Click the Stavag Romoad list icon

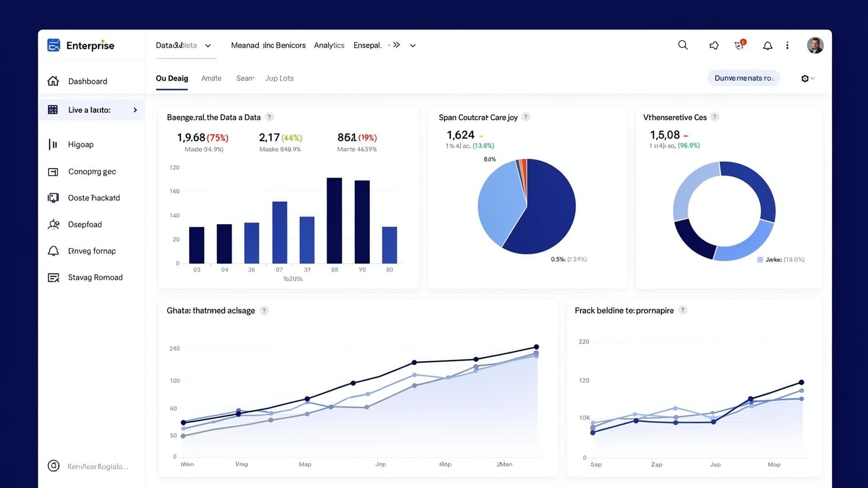click(x=53, y=277)
